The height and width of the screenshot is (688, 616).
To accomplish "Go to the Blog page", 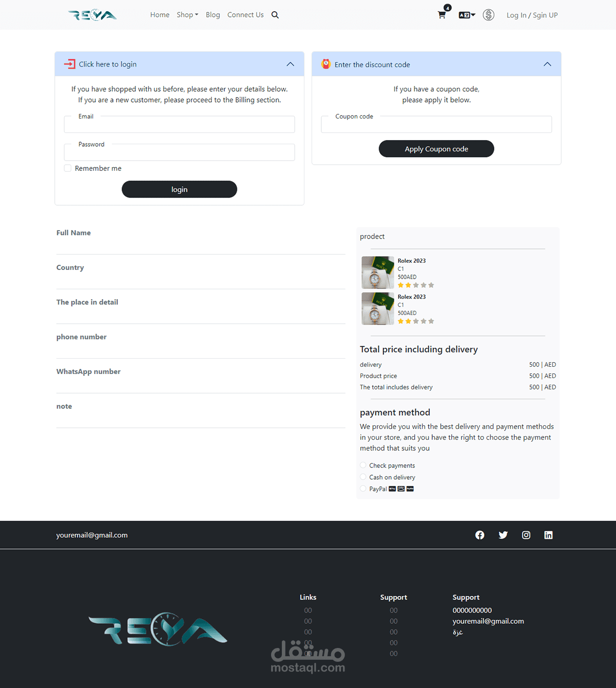I will [x=213, y=14].
